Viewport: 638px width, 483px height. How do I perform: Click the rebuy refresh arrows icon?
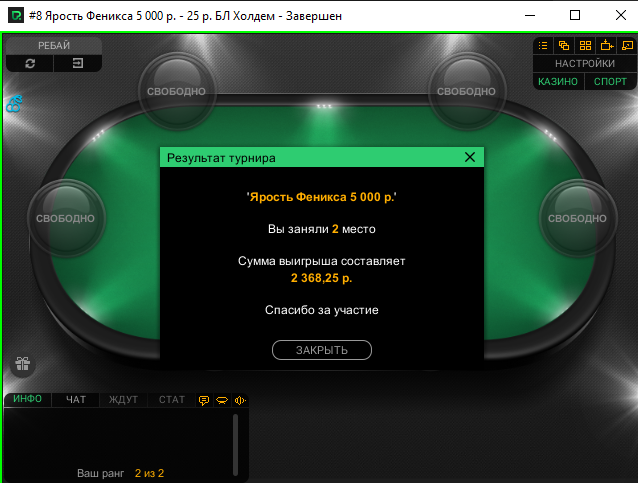(x=30, y=63)
